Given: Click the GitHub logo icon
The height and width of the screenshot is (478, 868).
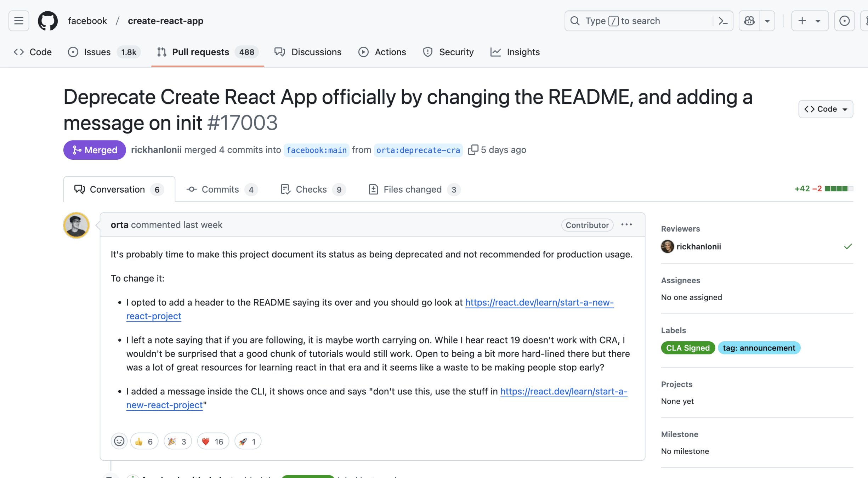Looking at the screenshot, I should 48,21.
